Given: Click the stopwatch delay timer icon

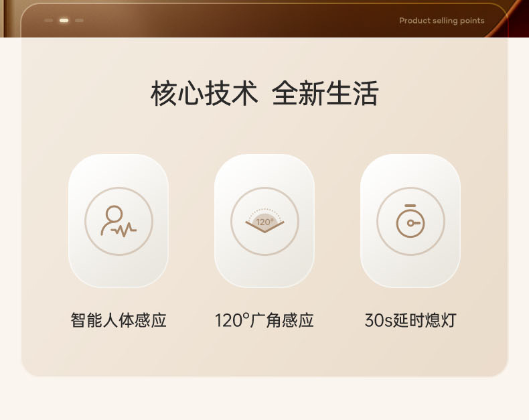Looking at the screenshot, I should (410, 221).
